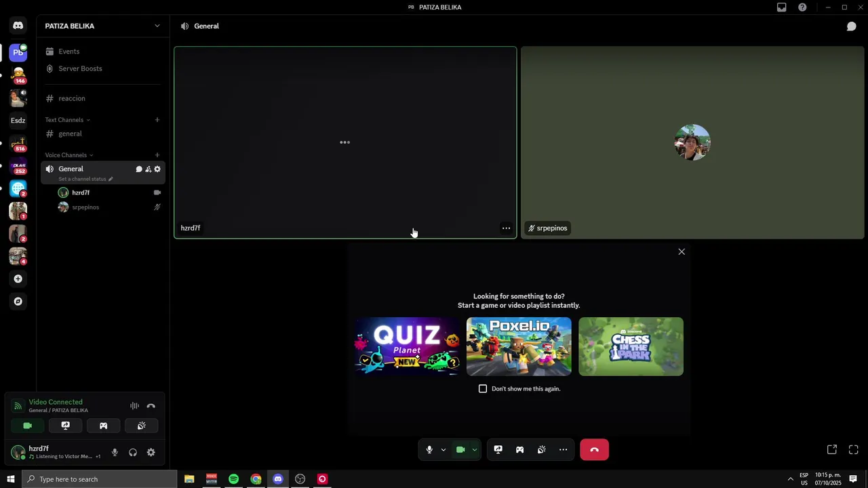Select General voice channel
The height and width of the screenshot is (488, 868).
coord(71,169)
